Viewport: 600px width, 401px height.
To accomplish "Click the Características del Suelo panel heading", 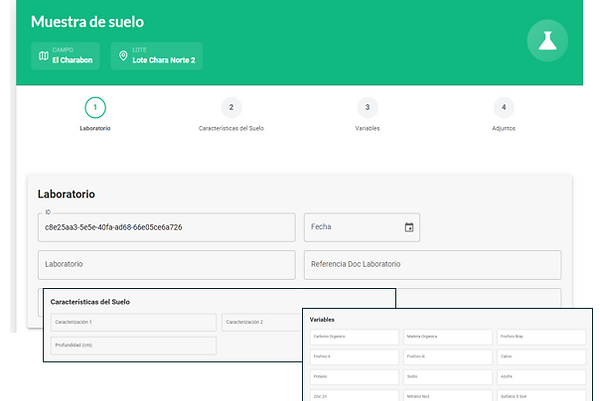I will (x=90, y=302).
